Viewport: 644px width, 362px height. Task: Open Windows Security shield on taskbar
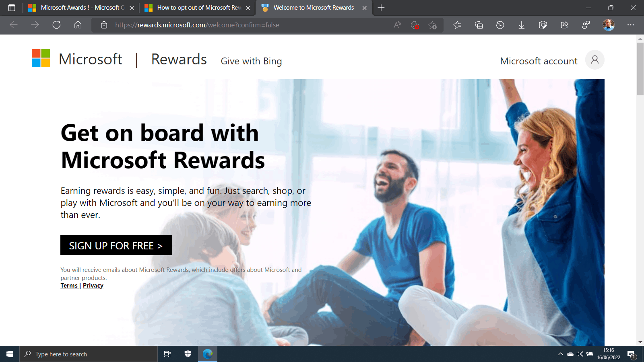[x=188, y=354]
